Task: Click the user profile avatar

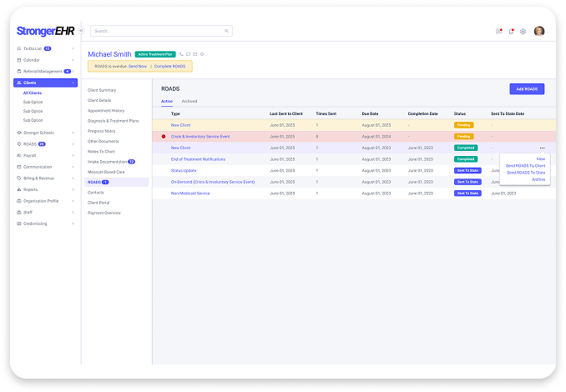Action: point(539,31)
